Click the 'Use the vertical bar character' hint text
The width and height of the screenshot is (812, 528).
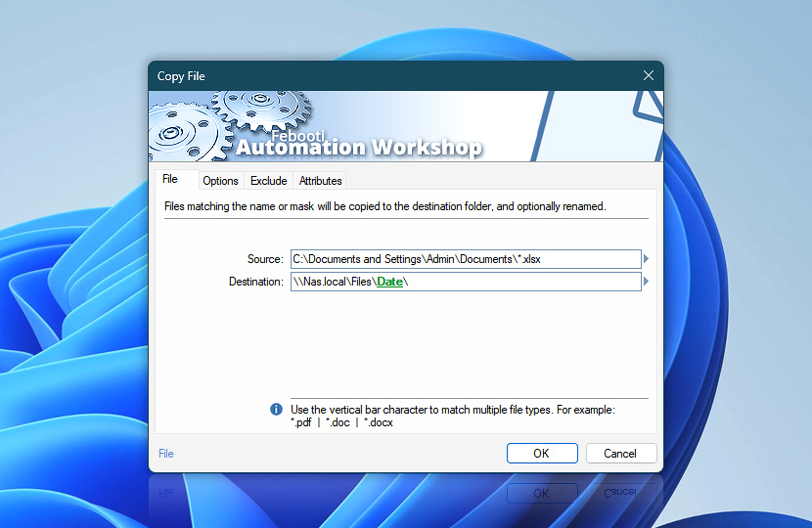coord(453,416)
